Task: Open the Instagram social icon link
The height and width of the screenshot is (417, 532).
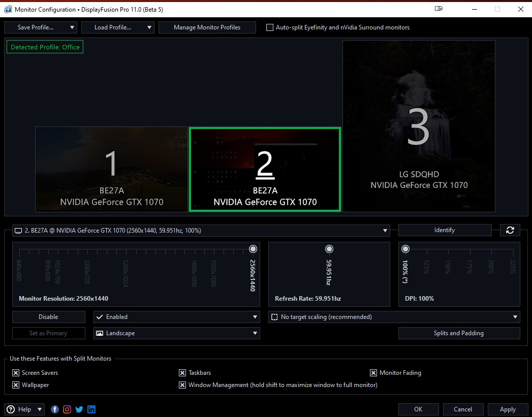Action: 67,409
